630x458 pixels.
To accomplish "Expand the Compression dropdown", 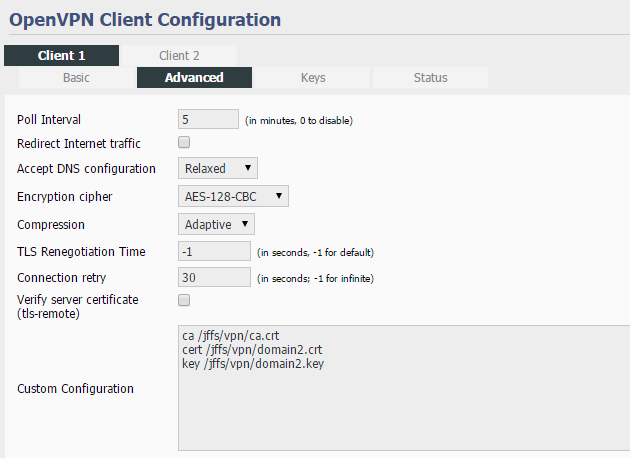I will coord(216,224).
